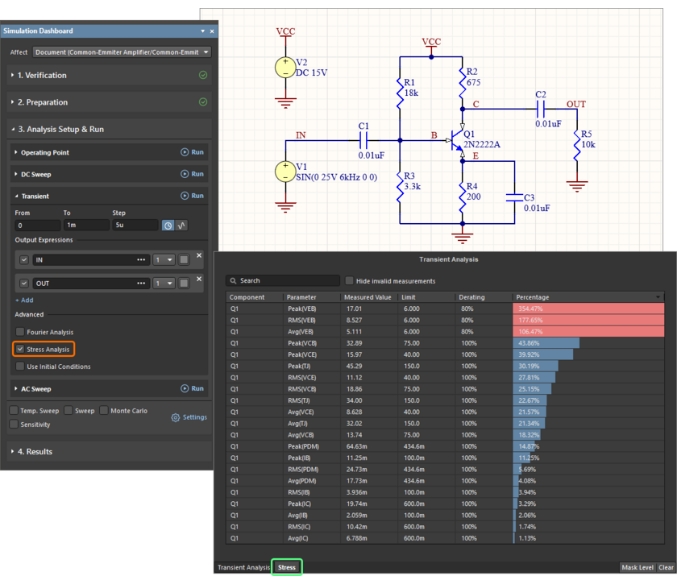Sort by the Component column header
Viewport: 678px width, 577px height.
click(x=255, y=297)
